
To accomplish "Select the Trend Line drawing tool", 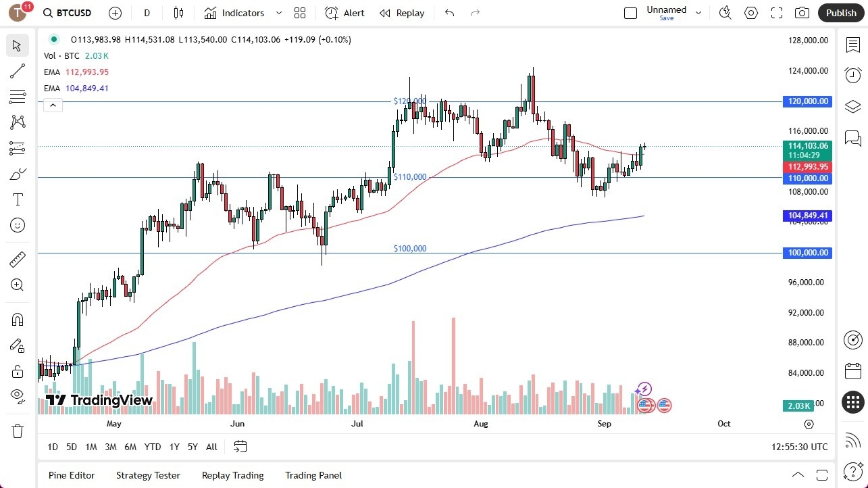I will 17,71.
